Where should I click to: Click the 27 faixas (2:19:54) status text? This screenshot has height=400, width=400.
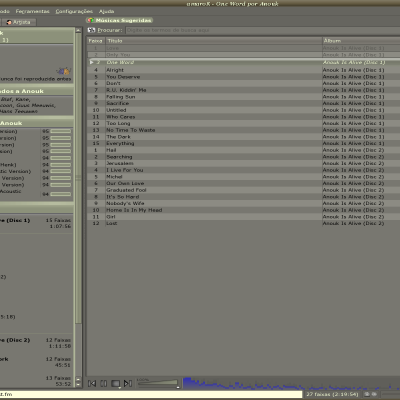[x=332, y=394]
